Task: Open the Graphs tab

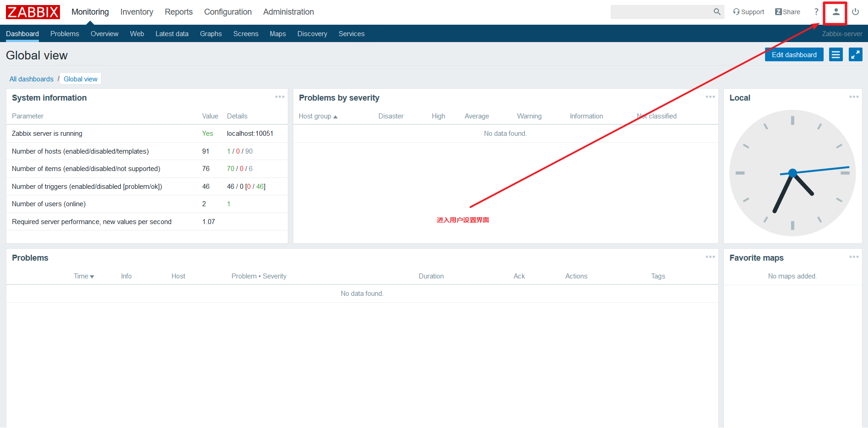Action: (211, 34)
